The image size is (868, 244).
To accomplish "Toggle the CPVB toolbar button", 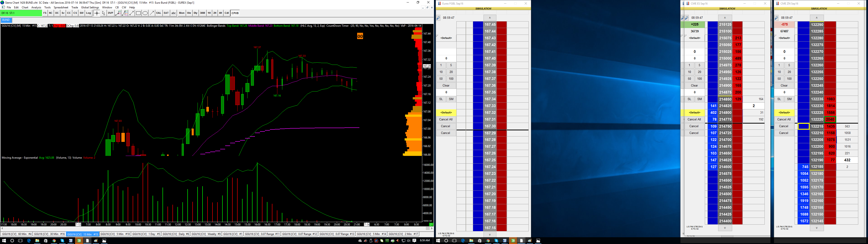I will pos(235,13).
